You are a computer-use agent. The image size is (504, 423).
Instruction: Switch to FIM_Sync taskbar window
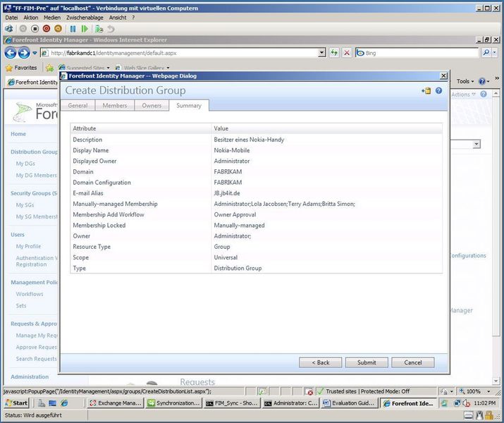[x=232, y=403]
